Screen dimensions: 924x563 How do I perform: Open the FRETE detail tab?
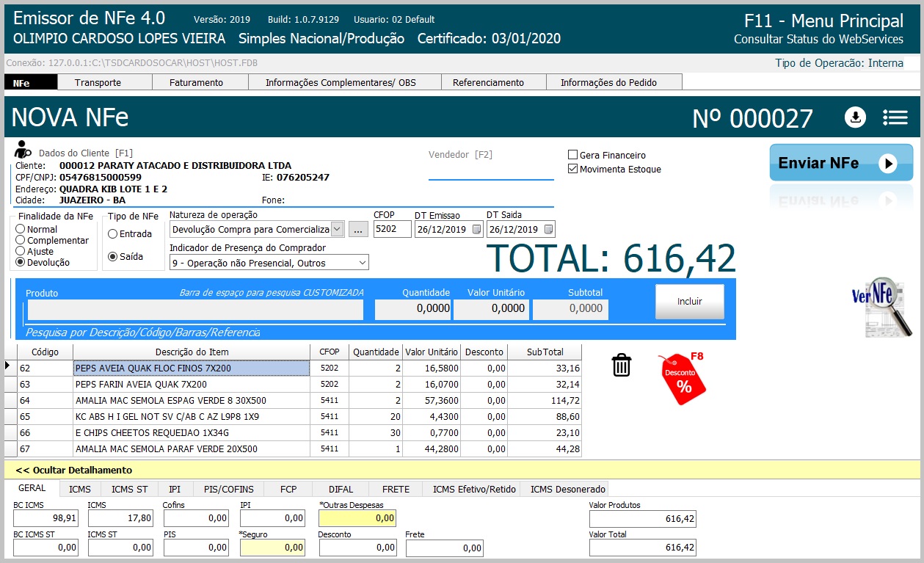(396, 489)
